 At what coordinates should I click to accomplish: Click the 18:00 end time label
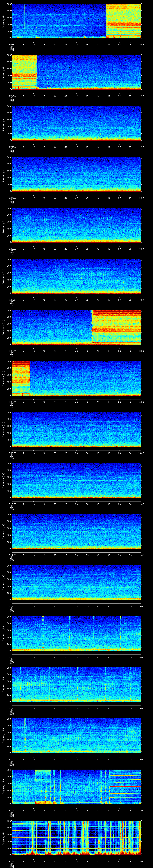[141, 861]
